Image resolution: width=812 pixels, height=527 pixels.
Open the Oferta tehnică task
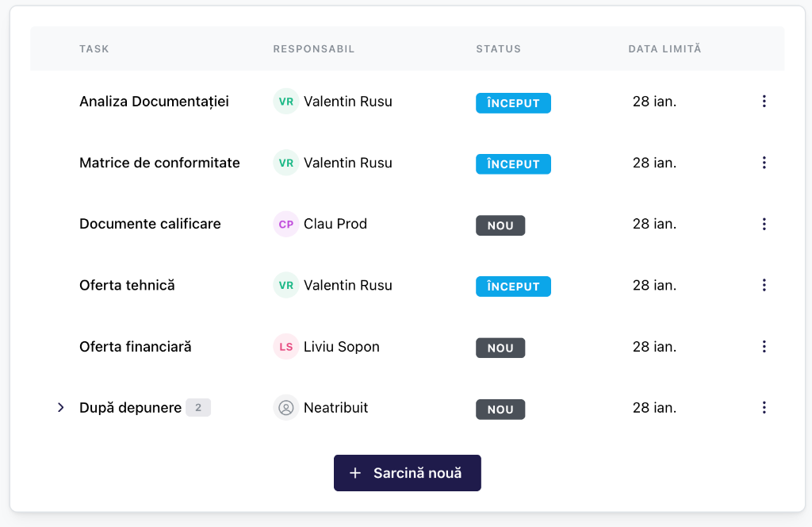127,285
